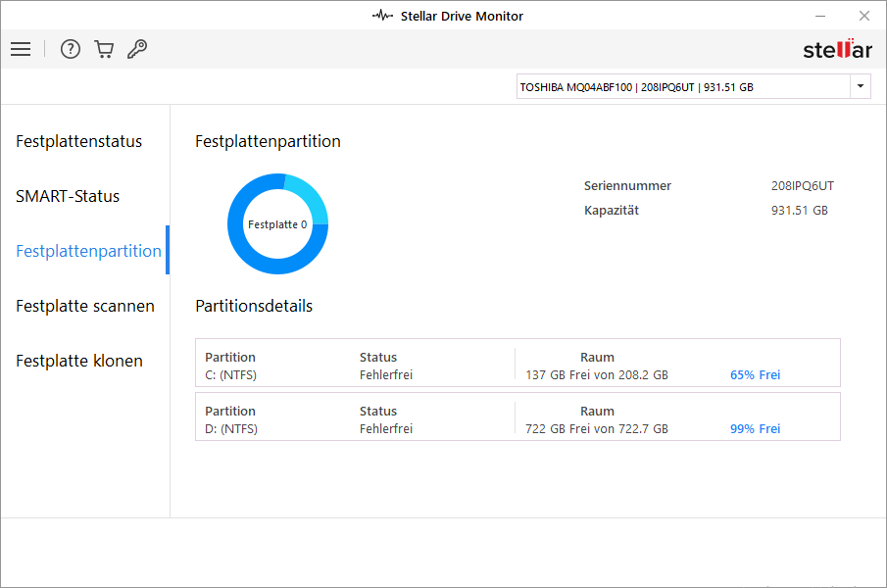Screen dimensions: 887x588
Task: Go to Festplatte klonen
Action: (x=79, y=361)
